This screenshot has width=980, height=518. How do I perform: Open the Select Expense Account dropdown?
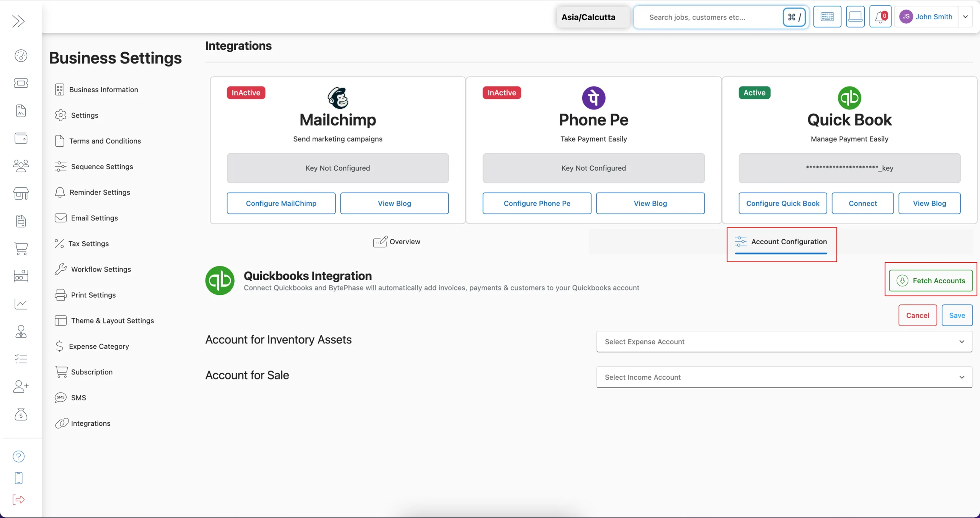pos(784,342)
